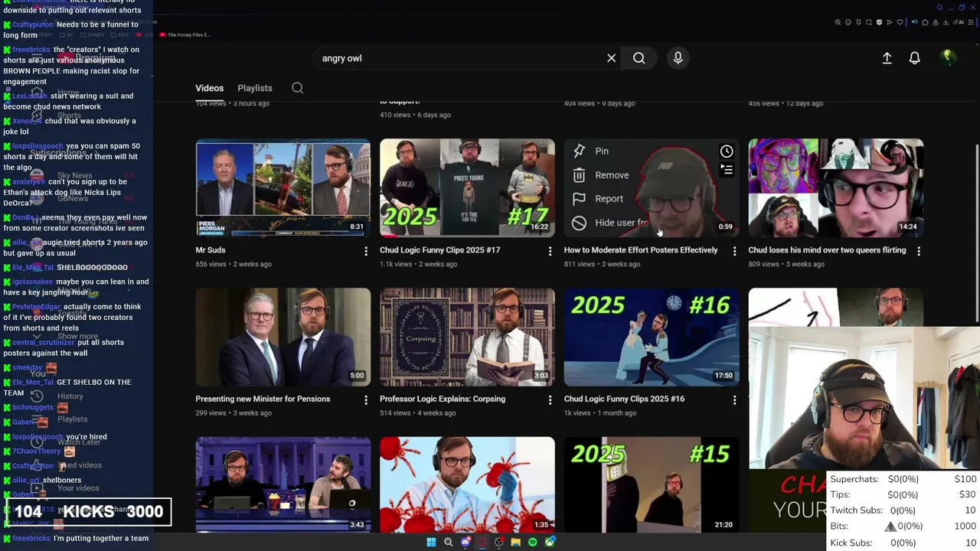Select Report in the context menu
Viewport: 980px width, 551px height.
point(609,199)
